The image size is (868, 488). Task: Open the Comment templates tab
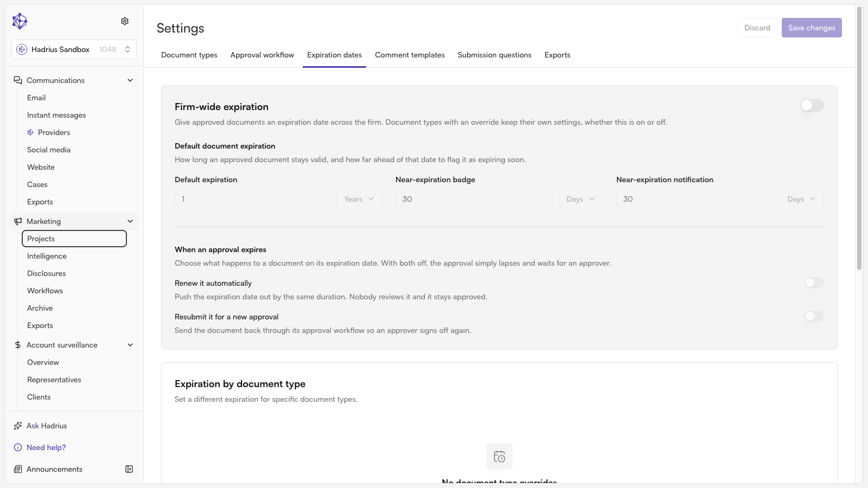point(410,55)
